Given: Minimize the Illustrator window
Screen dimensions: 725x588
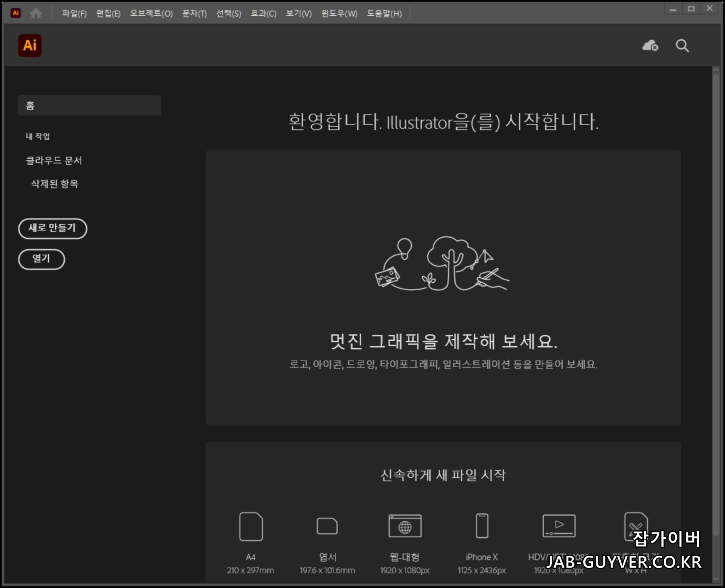Looking at the screenshot, I should 673,9.
